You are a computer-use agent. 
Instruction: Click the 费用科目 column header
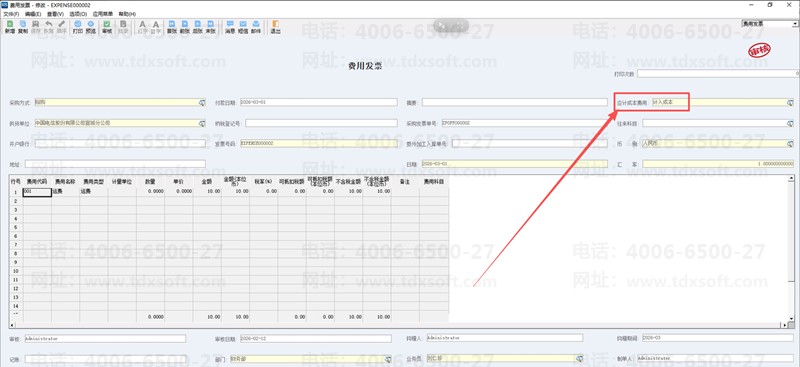click(434, 181)
